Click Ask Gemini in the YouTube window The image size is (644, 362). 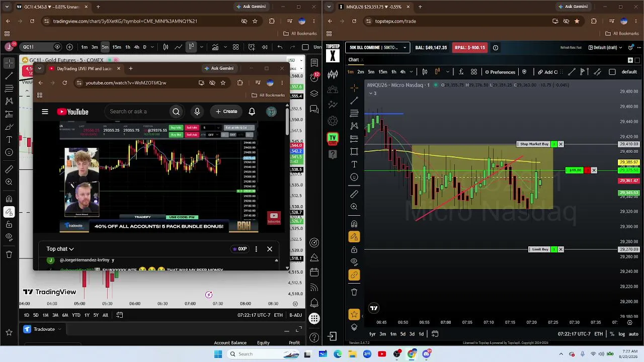pos(218,68)
